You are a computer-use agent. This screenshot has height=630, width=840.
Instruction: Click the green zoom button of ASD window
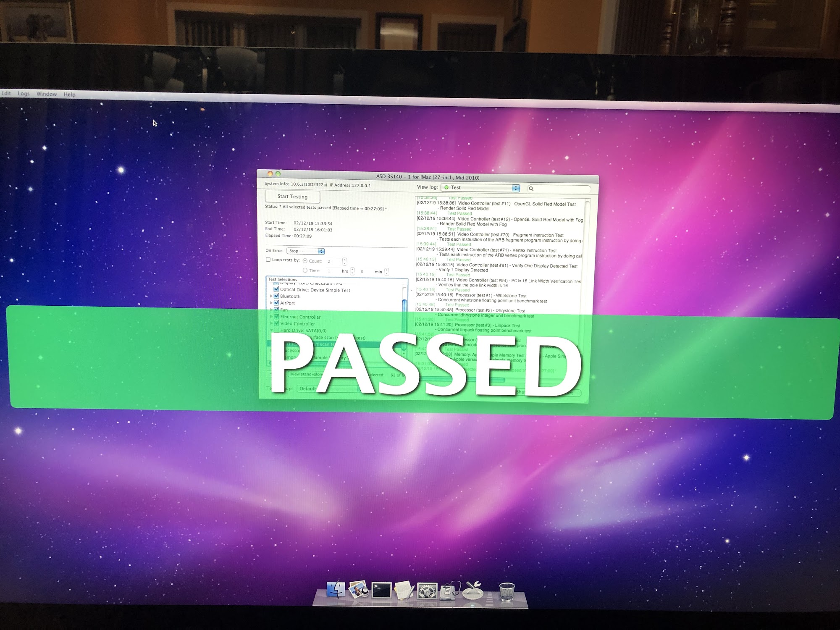(278, 173)
